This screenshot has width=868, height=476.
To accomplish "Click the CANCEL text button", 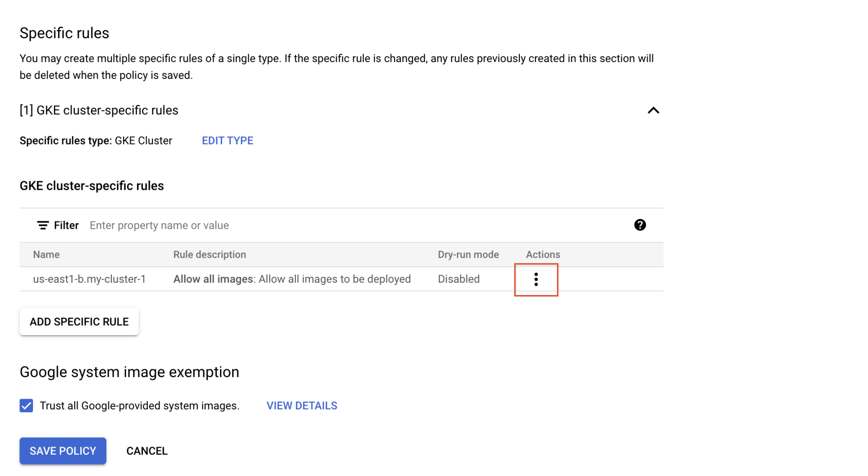I will (146, 451).
